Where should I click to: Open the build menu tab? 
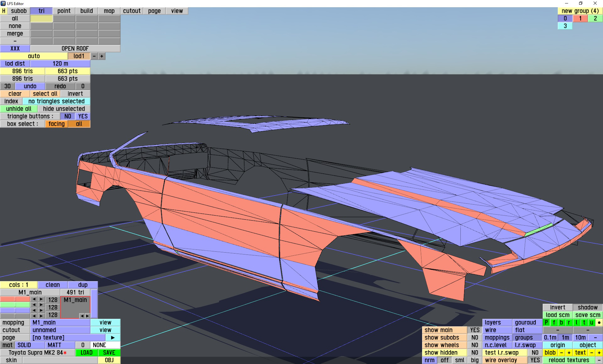86,11
